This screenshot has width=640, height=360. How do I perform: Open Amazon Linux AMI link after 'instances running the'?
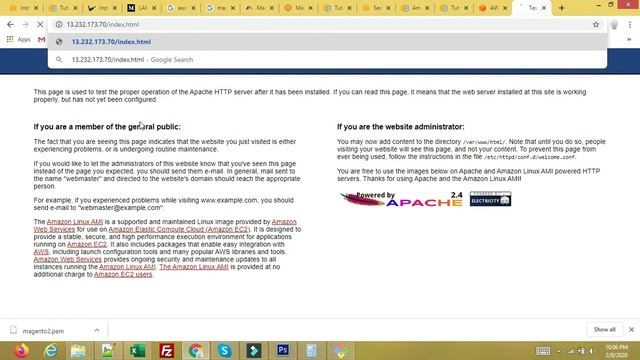click(x=127, y=267)
